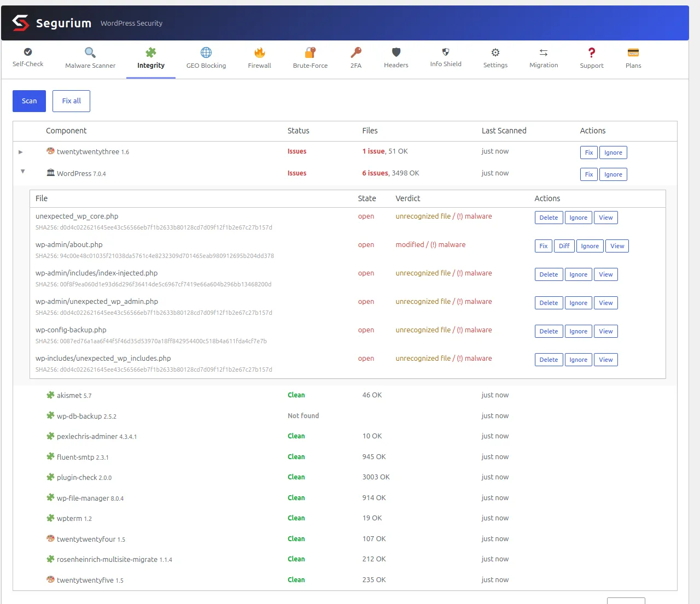View unexpected_wp_core.php file contents
This screenshot has width=700, height=604.
point(606,218)
